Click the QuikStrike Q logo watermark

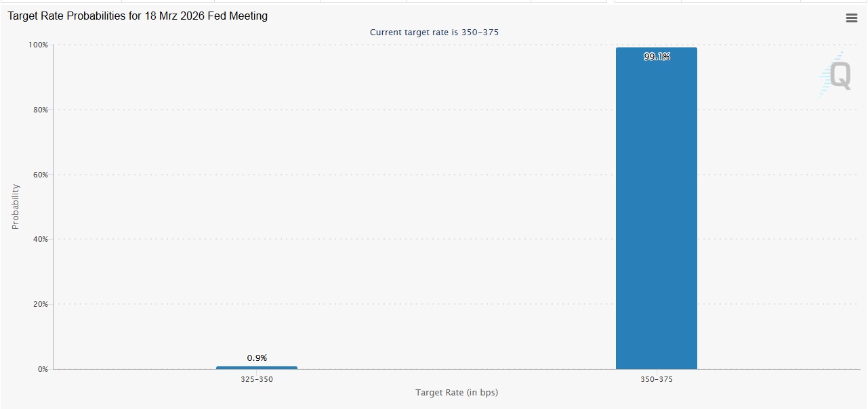(838, 75)
